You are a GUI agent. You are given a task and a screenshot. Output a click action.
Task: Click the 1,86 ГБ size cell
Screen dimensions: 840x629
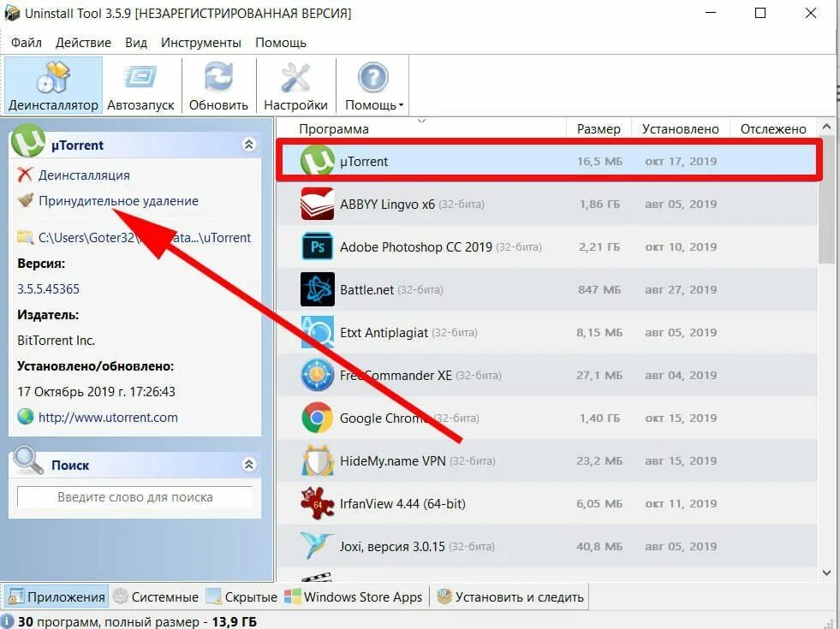(x=599, y=204)
